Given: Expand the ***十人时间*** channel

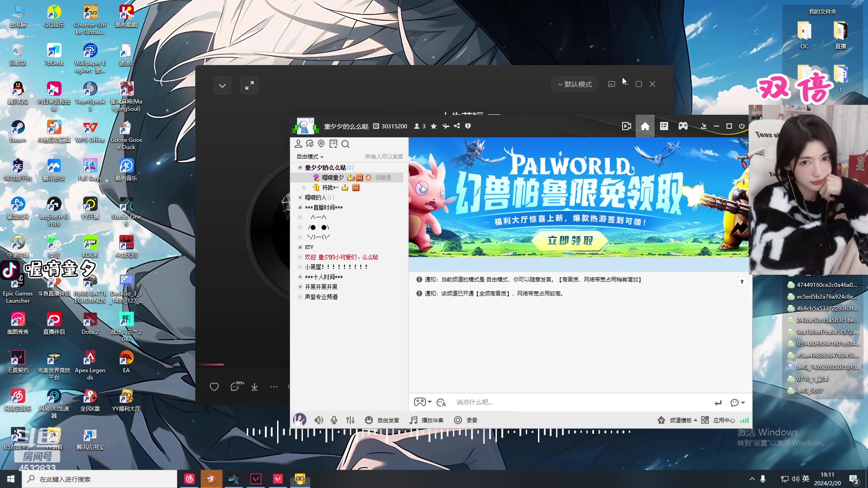Looking at the screenshot, I should coord(300,277).
